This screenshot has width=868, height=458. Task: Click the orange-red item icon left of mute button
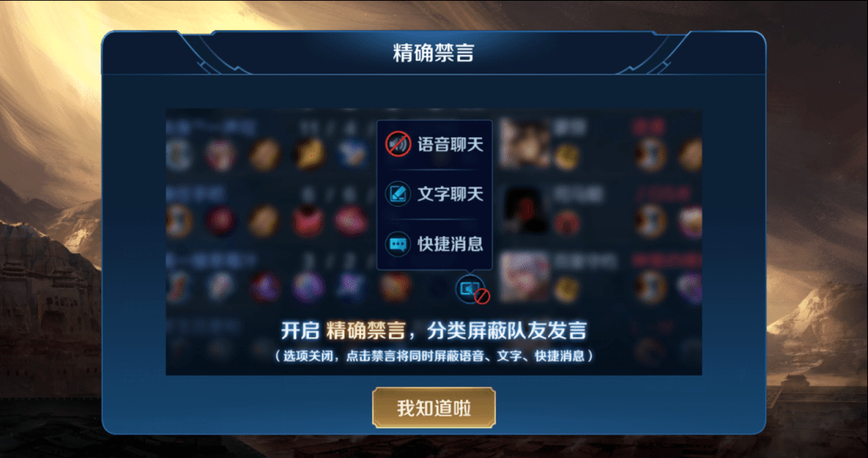point(395,287)
